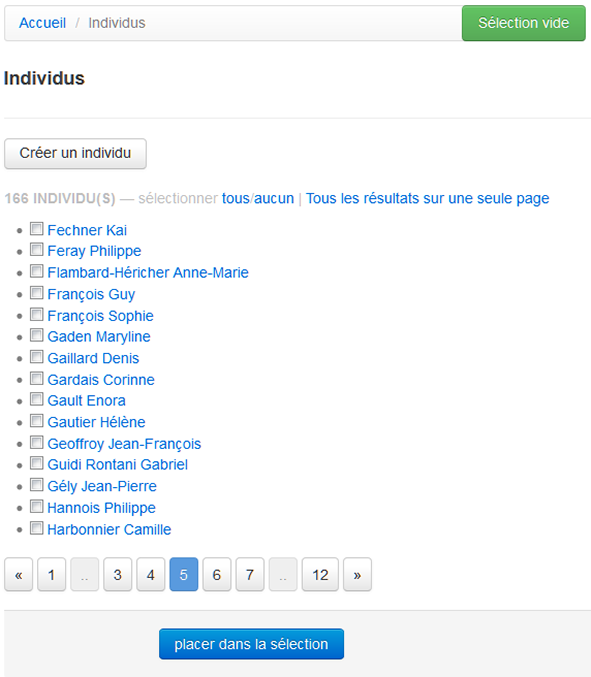The image size is (591, 677).
Task: Open the Gardais Corinne link
Action: click(x=101, y=380)
